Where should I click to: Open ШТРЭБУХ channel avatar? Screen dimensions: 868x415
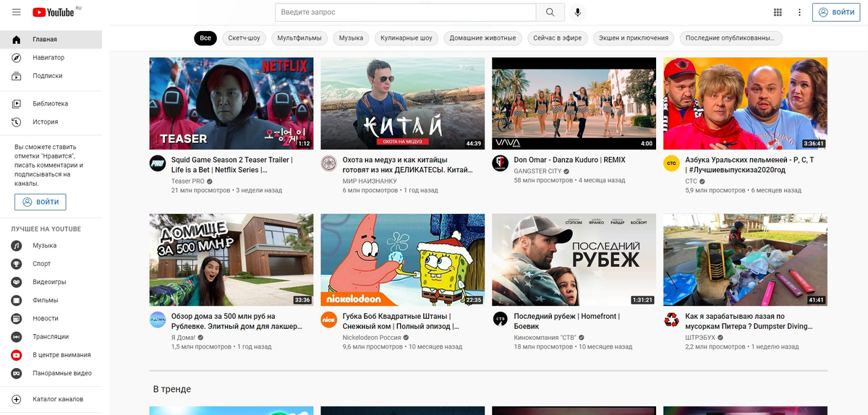671,320
